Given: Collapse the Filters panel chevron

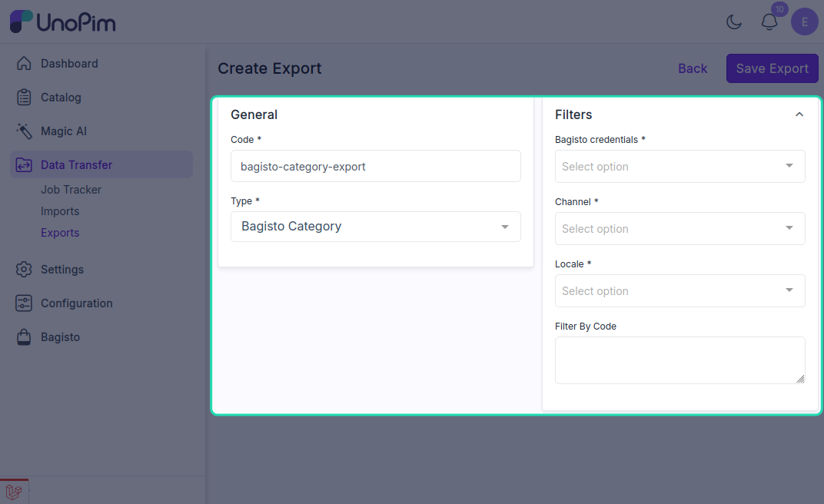Looking at the screenshot, I should pos(799,114).
